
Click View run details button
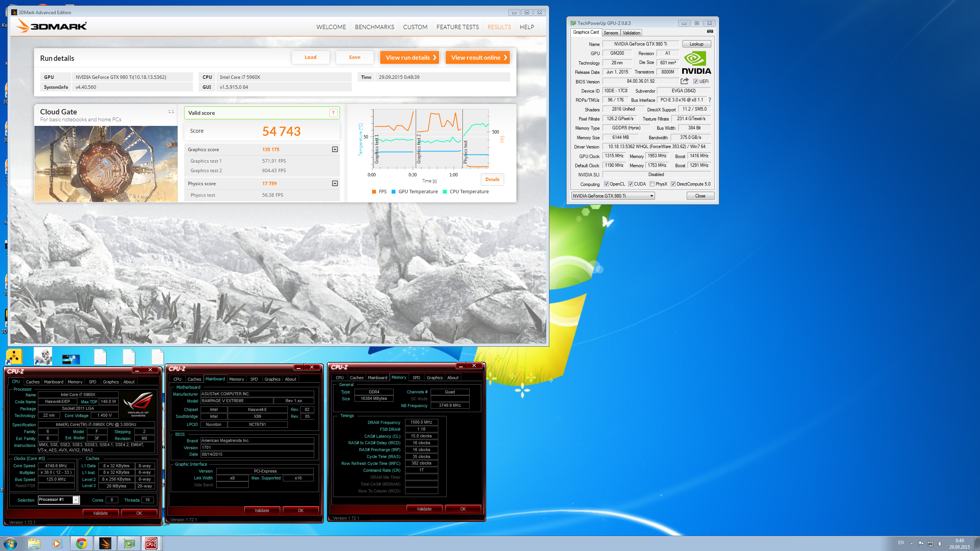[410, 57]
